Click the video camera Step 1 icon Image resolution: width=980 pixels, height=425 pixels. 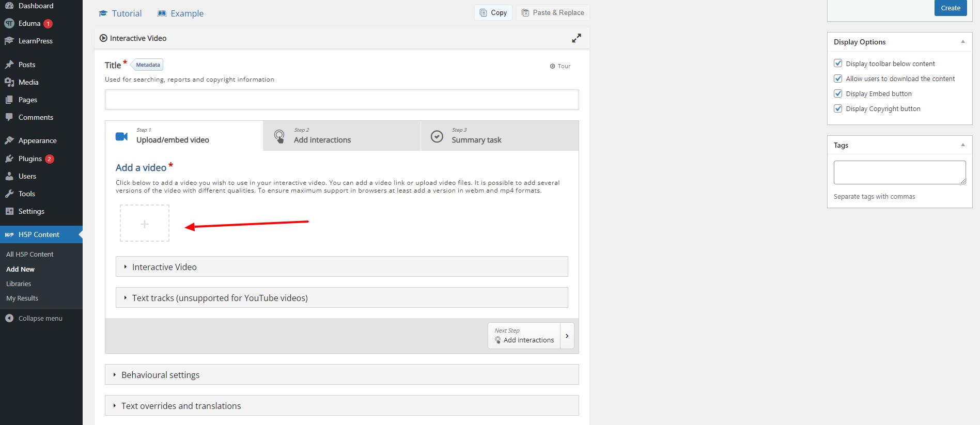pos(121,136)
